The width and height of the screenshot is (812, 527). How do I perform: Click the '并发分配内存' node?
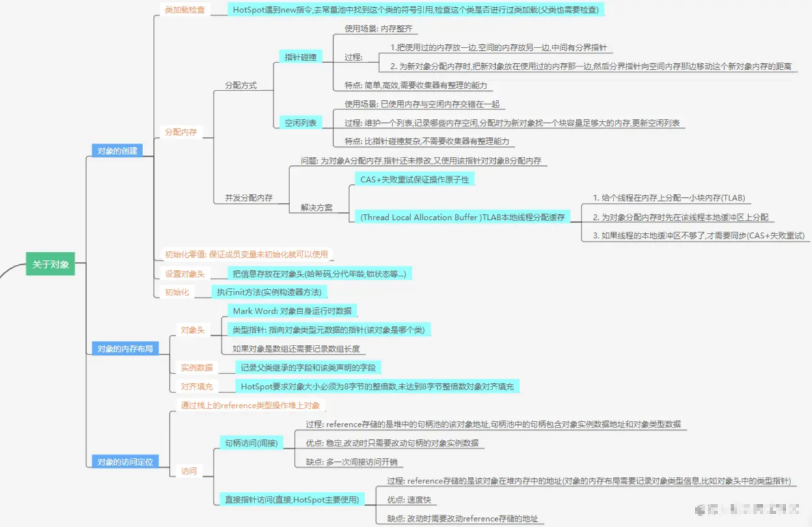249,198
